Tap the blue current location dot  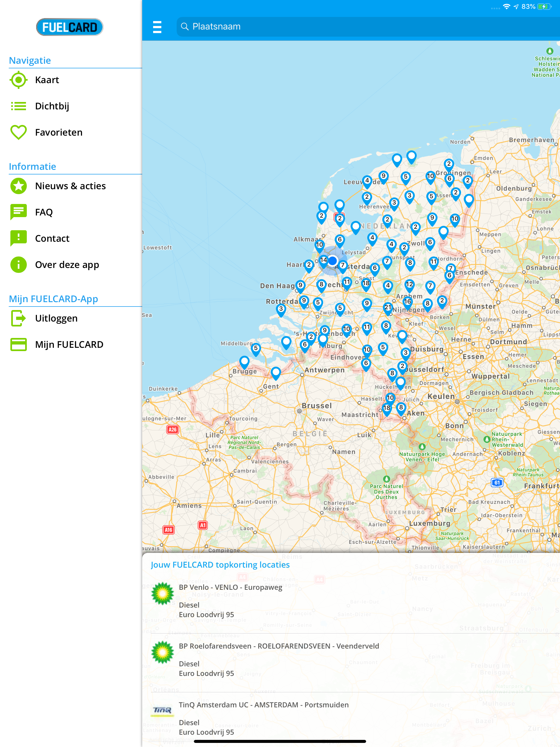click(x=333, y=261)
